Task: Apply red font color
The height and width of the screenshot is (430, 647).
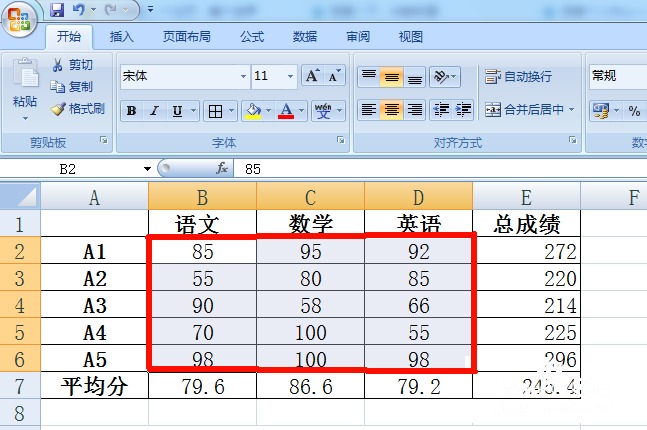Action: [286, 111]
